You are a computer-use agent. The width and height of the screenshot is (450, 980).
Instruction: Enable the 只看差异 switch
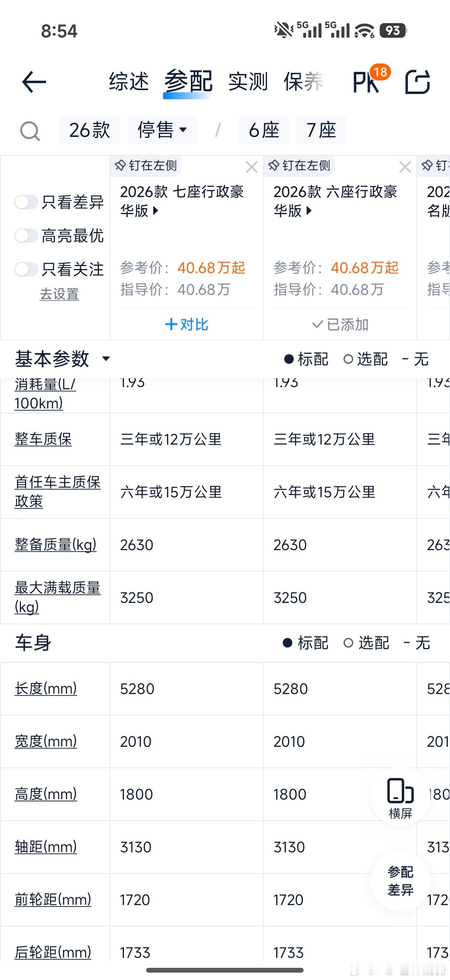pyautogui.click(x=26, y=202)
